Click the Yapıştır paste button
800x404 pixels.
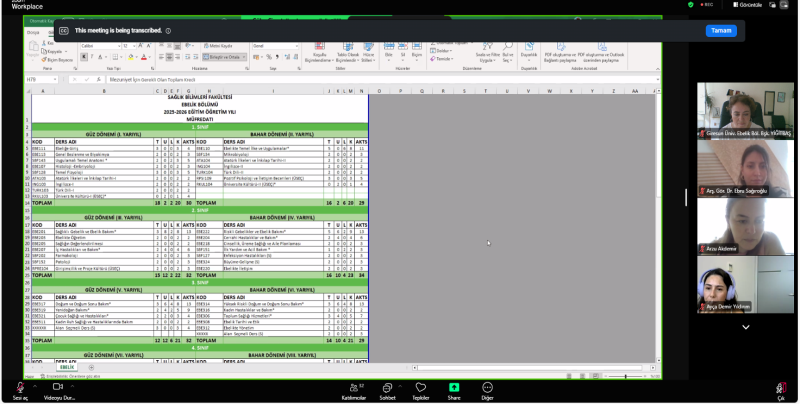(33, 50)
